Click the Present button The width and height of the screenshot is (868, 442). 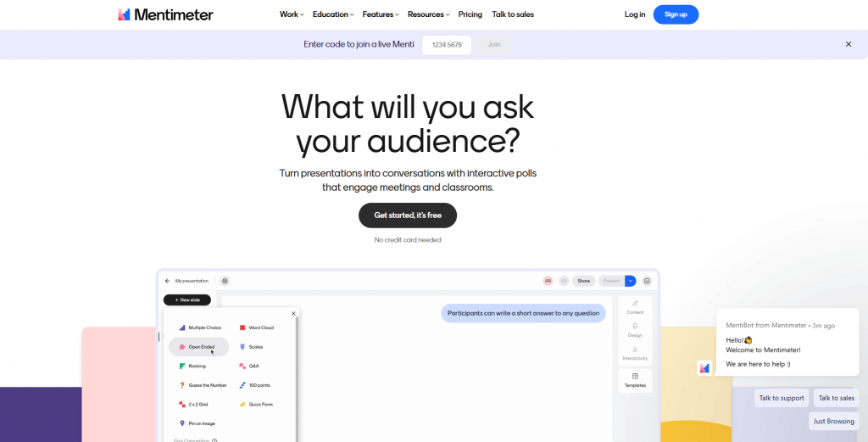611,281
